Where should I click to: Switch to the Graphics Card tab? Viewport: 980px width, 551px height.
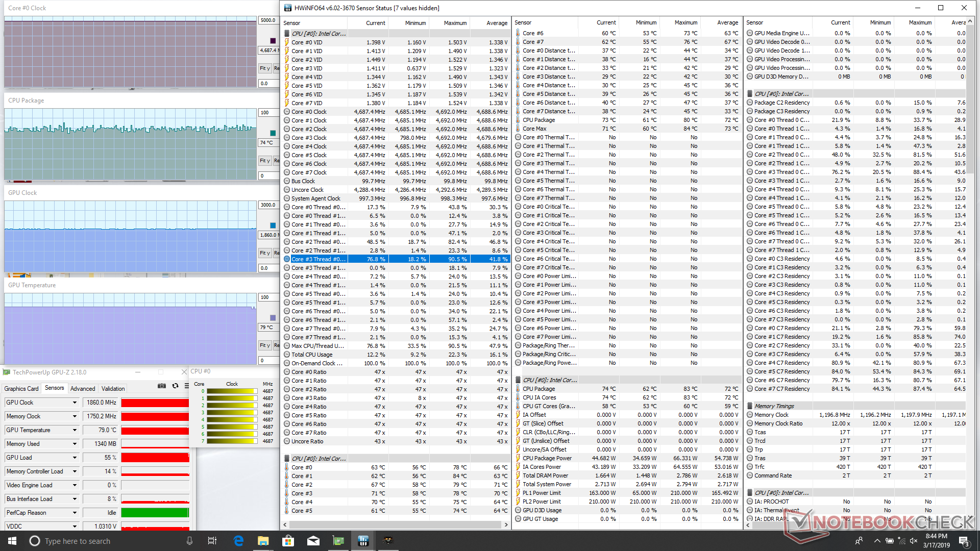coord(21,389)
